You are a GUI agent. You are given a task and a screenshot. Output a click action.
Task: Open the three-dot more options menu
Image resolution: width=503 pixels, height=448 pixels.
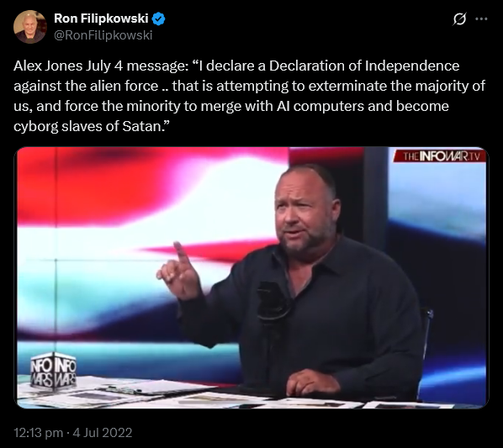click(481, 19)
